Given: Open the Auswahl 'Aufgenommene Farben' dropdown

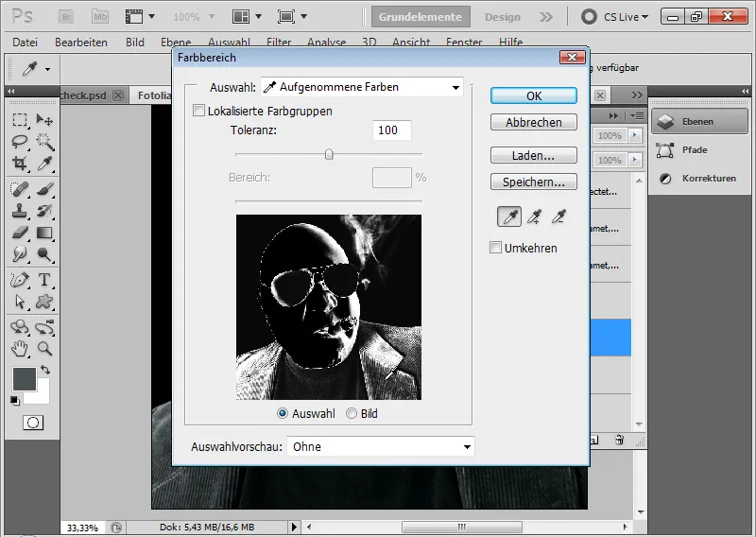Looking at the screenshot, I should [x=362, y=87].
